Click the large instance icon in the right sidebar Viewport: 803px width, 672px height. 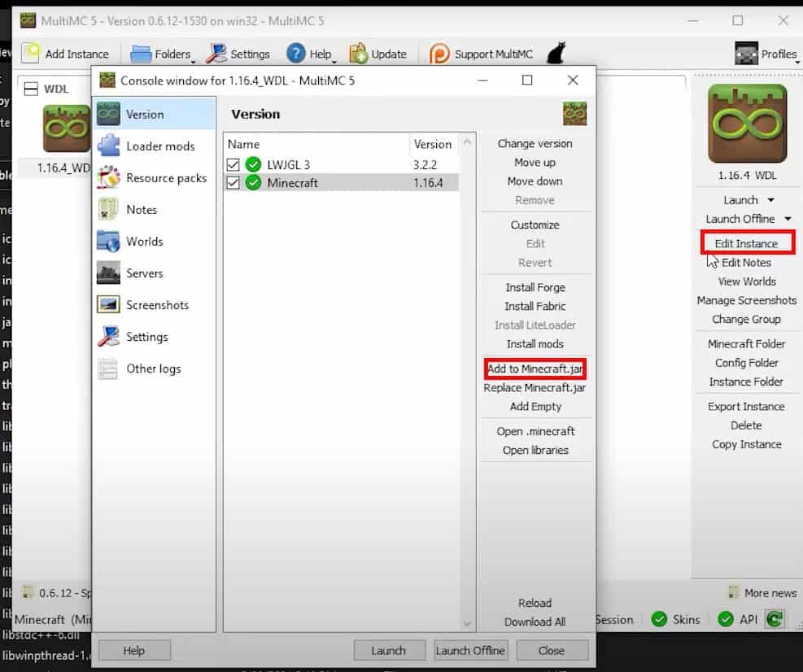coord(747,124)
